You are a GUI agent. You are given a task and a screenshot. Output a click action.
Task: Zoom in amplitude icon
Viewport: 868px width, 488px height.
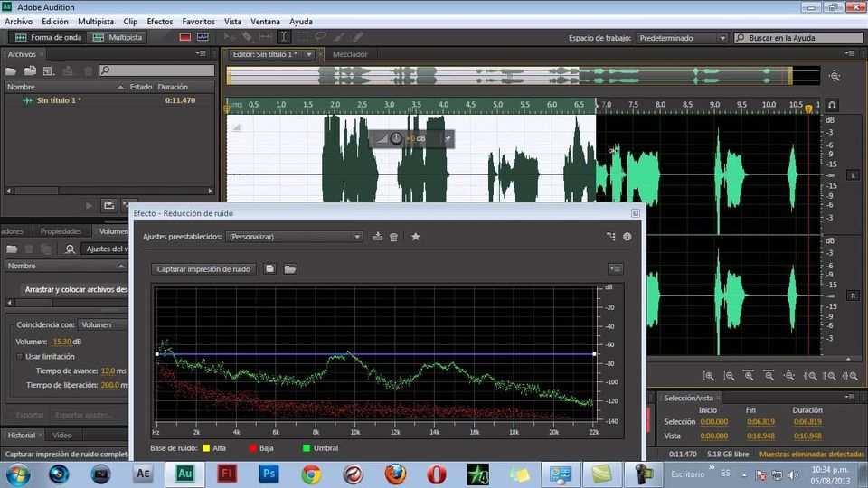(x=709, y=376)
